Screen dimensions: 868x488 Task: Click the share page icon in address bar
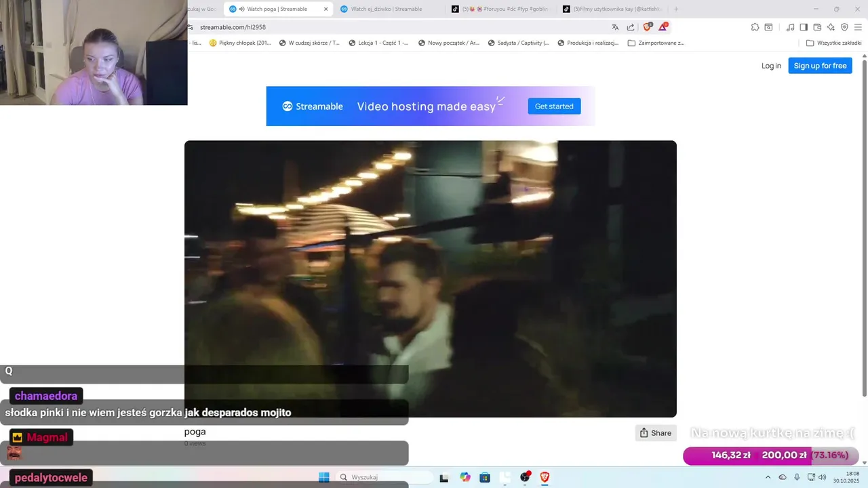pyautogui.click(x=631, y=27)
